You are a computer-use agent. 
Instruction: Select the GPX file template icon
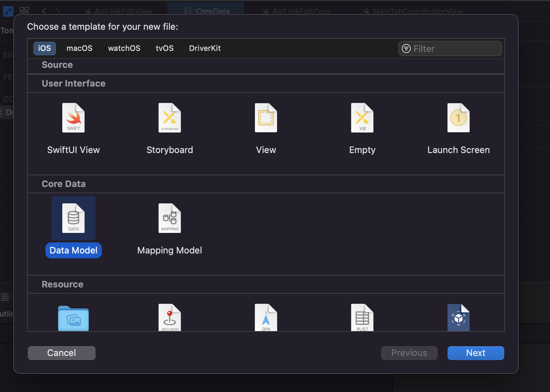point(266,318)
